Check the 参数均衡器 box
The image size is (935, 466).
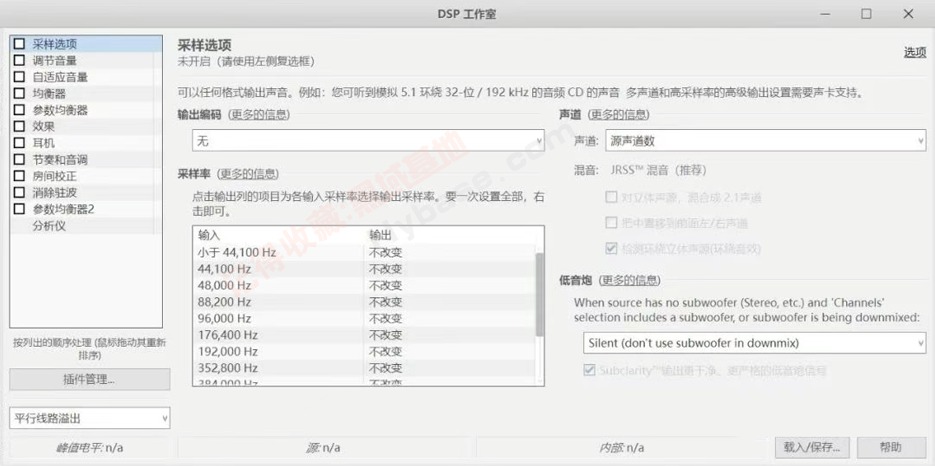pos(20,110)
